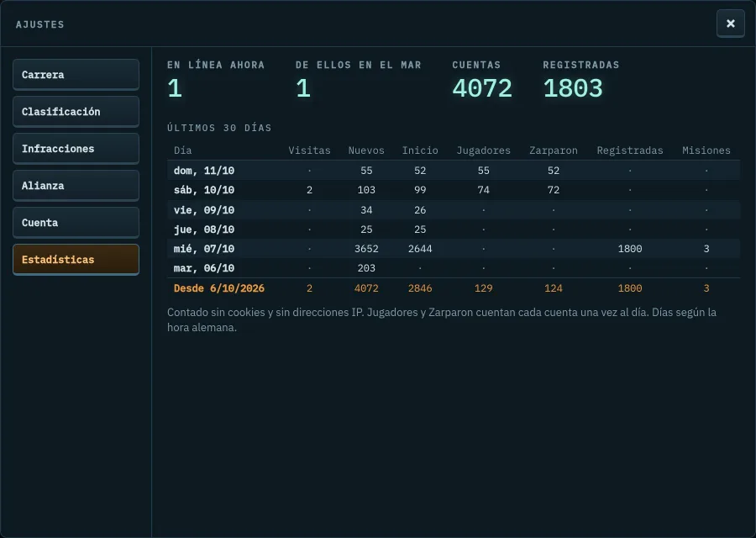Click the 103 Nuevos cell for sáb
Viewport: 756px width, 538px height.
point(366,190)
